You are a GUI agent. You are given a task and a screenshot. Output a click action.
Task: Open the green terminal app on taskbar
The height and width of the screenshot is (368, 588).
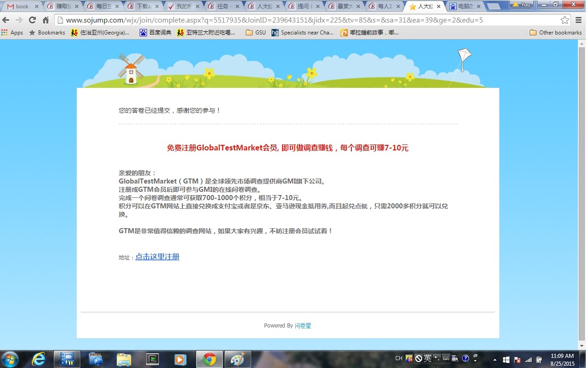[153, 359]
